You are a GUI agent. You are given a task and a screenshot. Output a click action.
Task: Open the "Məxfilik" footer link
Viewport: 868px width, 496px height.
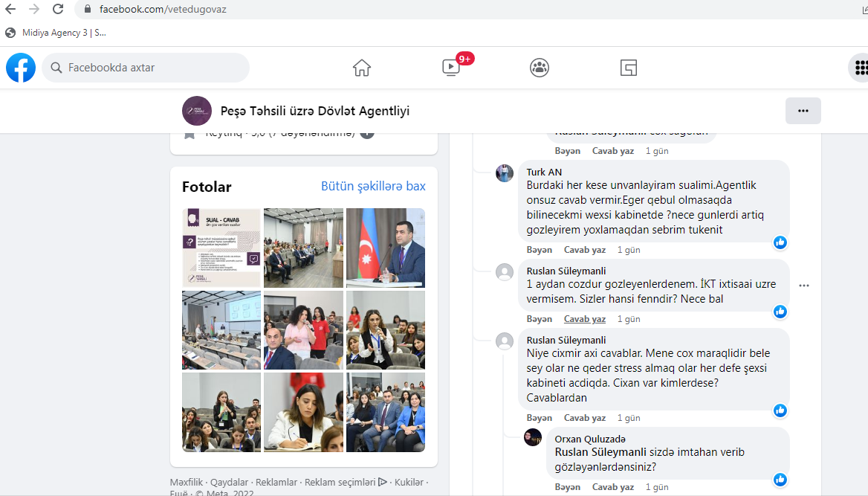[x=187, y=482]
